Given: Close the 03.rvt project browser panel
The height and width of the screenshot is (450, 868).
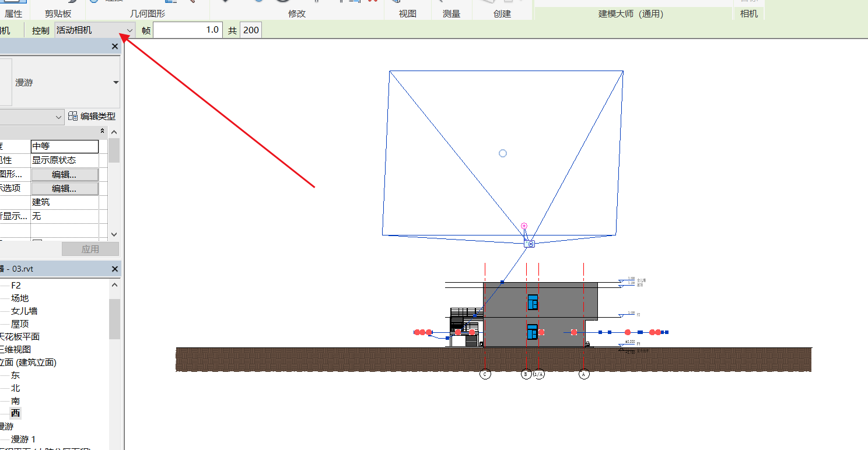Looking at the screenshot, I should click(115, 269).
